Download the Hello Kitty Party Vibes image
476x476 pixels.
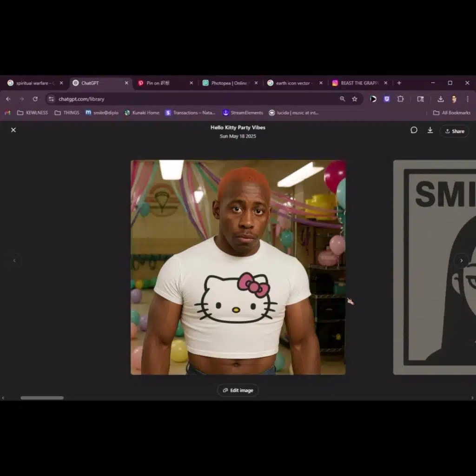[430, 130]
